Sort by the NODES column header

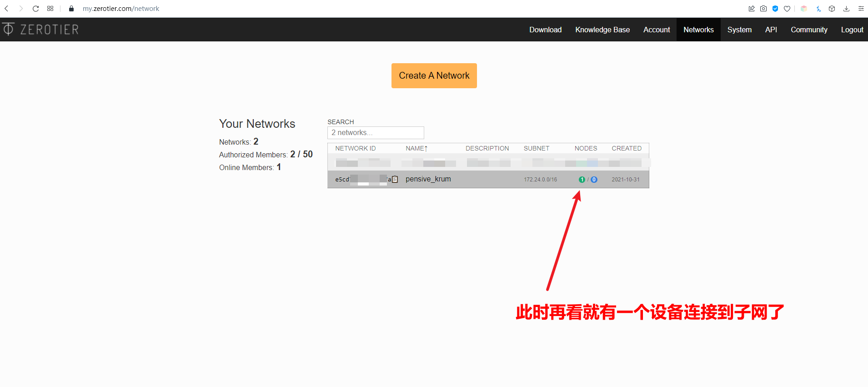586,148
